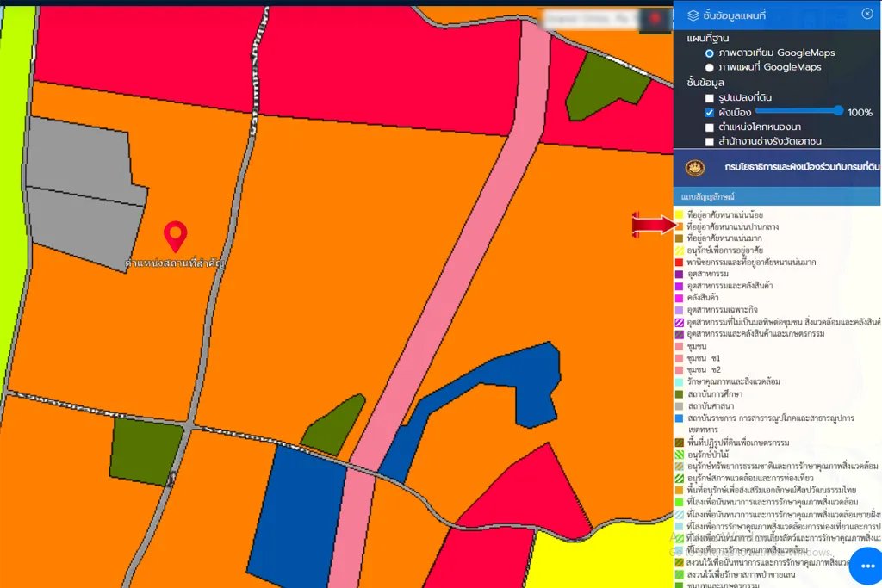The height and width of the screenshot is (588, 882).
Task: Click the ชุมชน ช2 legend entry
Action: point(704,370)
